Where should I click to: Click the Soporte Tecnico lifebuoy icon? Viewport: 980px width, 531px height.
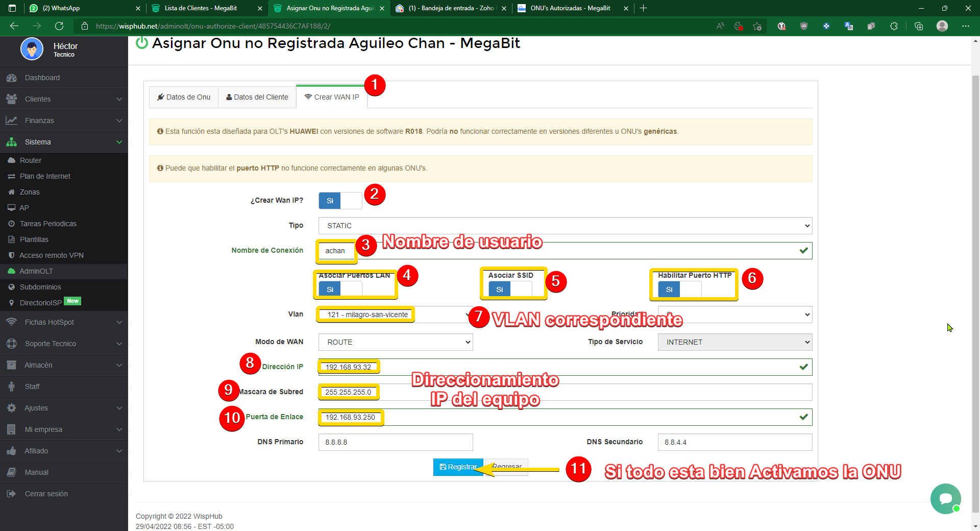click(x=11, y=344)
